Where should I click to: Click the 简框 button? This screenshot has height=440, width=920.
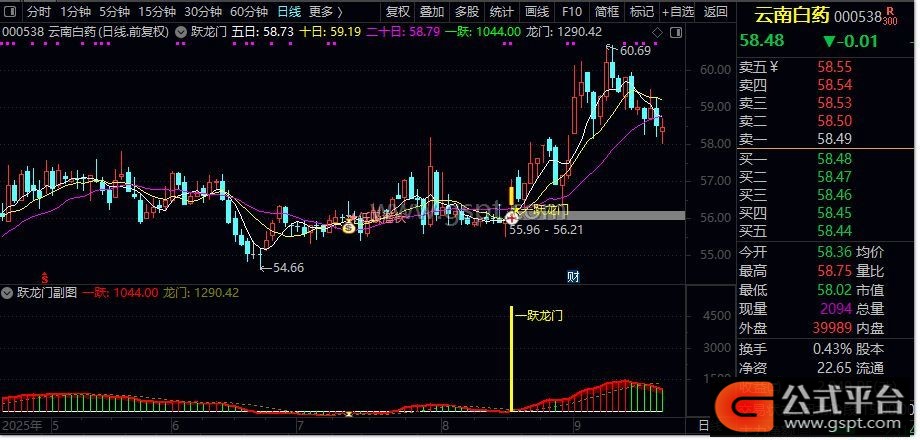pos(606,12)
